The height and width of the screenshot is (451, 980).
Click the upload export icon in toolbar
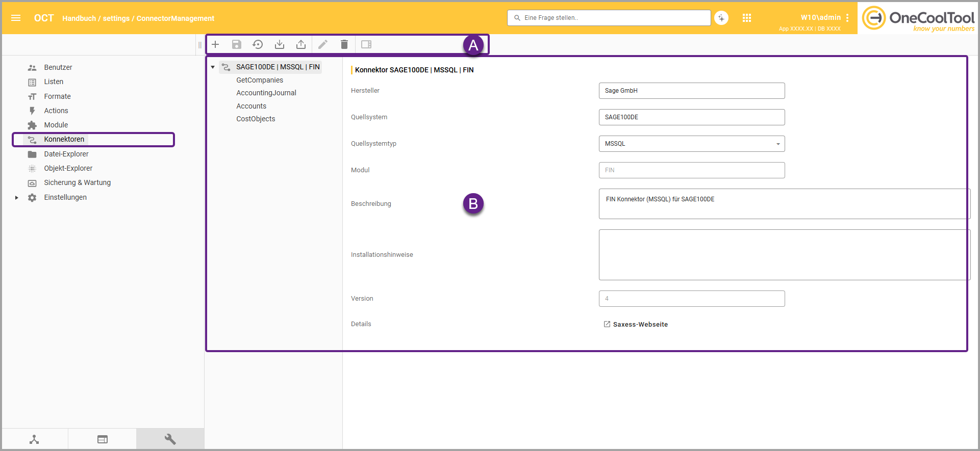click(x=301, y=44)
